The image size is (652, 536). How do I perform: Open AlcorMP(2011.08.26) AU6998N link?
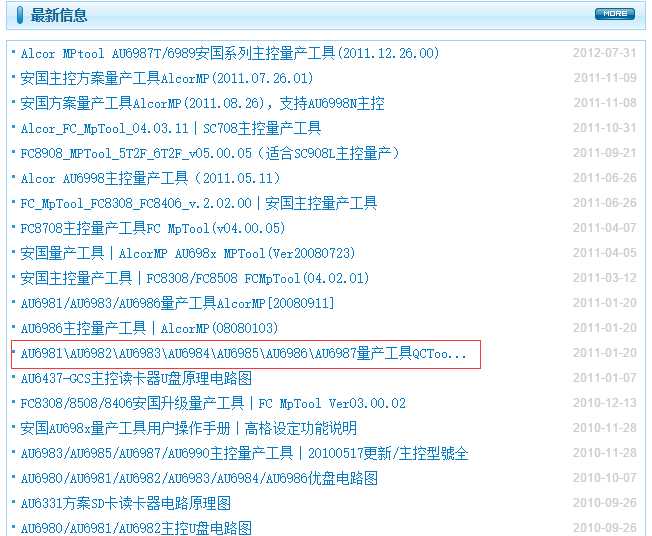(203, 103)
